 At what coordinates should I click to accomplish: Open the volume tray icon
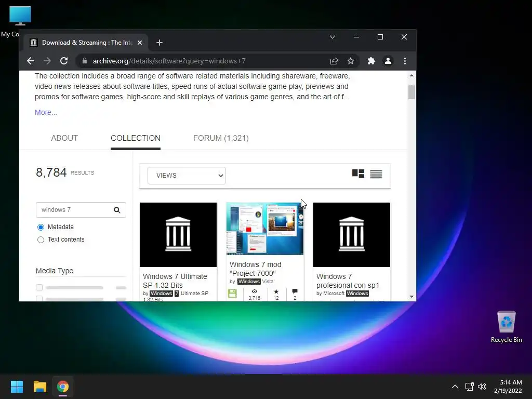pyautogui.click(x=482, y=387)
